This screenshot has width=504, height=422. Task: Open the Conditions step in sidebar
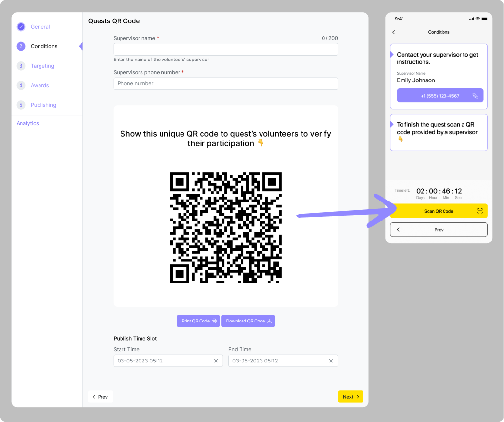[43, 46]
